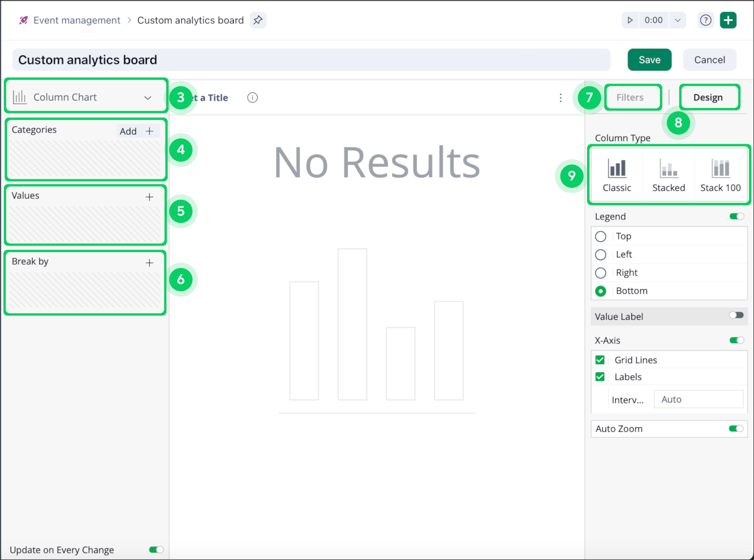Click the plus icon in Categories

(149, 131)
